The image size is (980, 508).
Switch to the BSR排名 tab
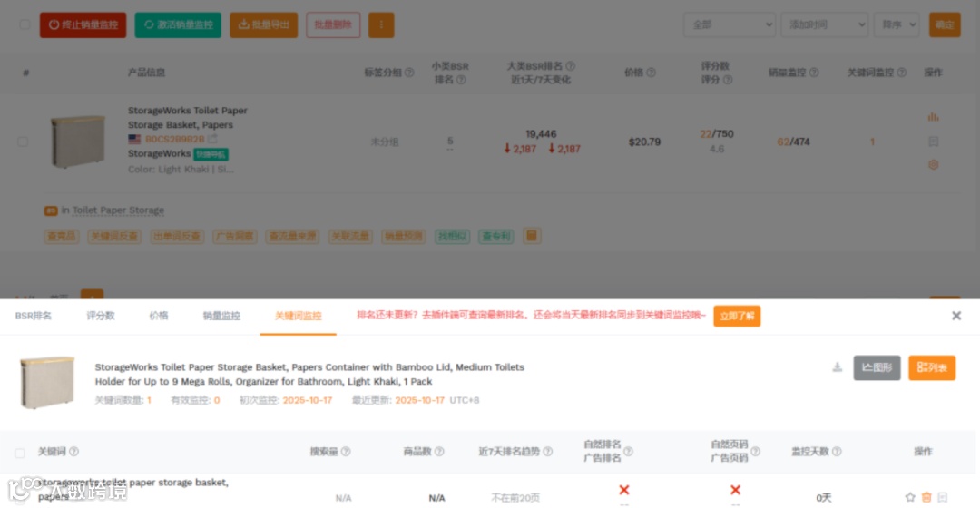pyautogui.click(x=34, y=317)
